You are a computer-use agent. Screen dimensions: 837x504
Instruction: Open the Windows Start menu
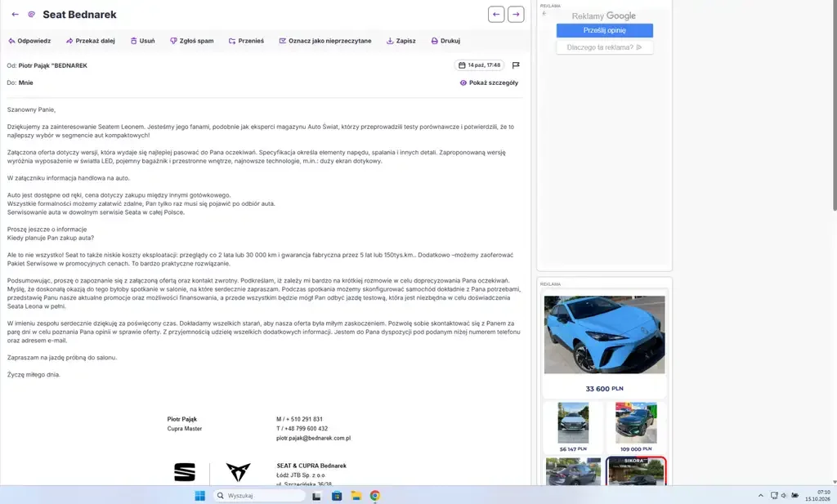(199, 496)
